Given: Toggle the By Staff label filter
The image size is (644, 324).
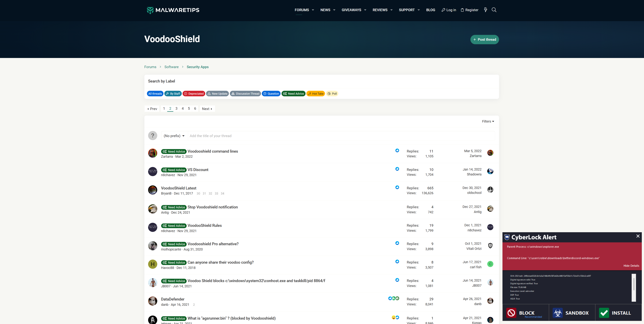Looking at the screenshot, I should click(173, 94).
